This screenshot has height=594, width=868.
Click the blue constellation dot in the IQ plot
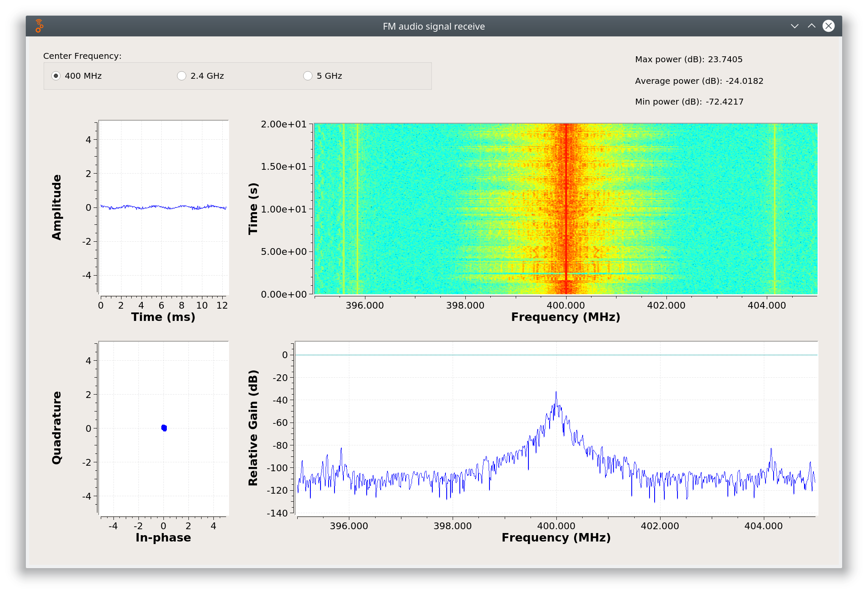pyautogui.click(x=164, y=428)
